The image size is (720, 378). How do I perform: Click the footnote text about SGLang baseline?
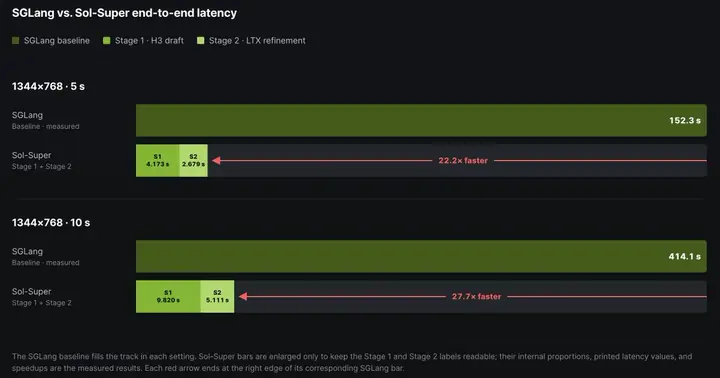(x=352, y=362)
